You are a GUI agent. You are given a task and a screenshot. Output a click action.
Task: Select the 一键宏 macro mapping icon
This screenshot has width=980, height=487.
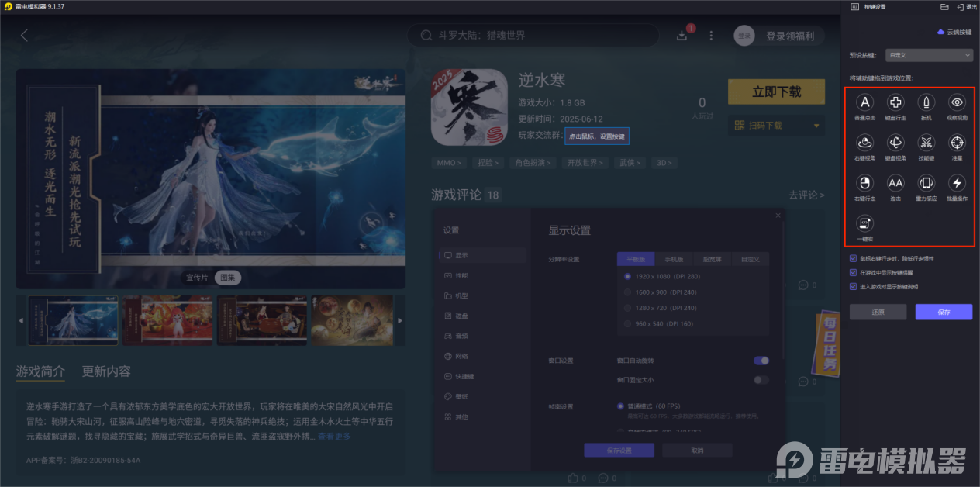[864, 223]
